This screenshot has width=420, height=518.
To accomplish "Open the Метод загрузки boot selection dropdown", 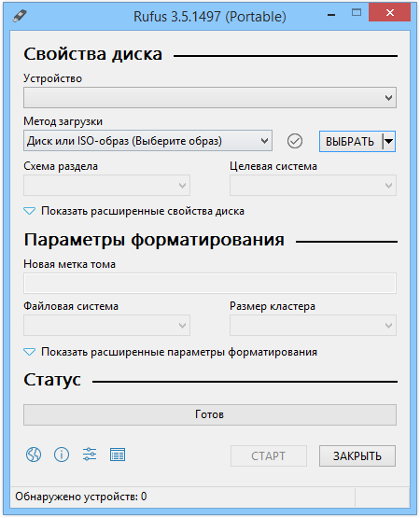I will tap(147, 141).
